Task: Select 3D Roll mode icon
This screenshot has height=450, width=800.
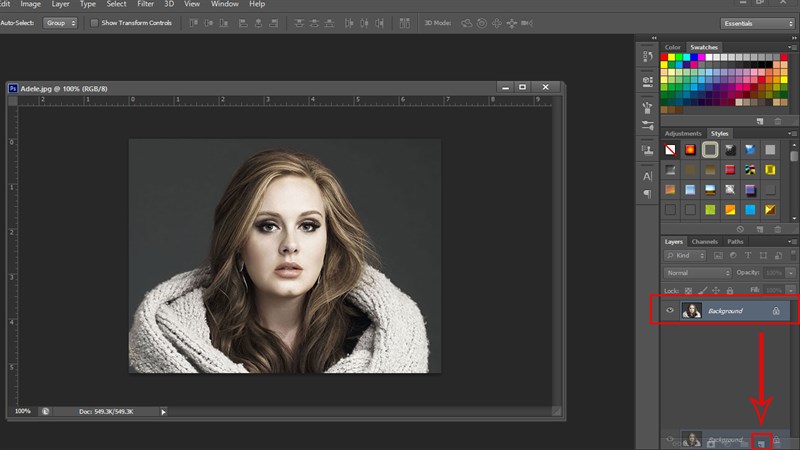Action: point(482,23)
